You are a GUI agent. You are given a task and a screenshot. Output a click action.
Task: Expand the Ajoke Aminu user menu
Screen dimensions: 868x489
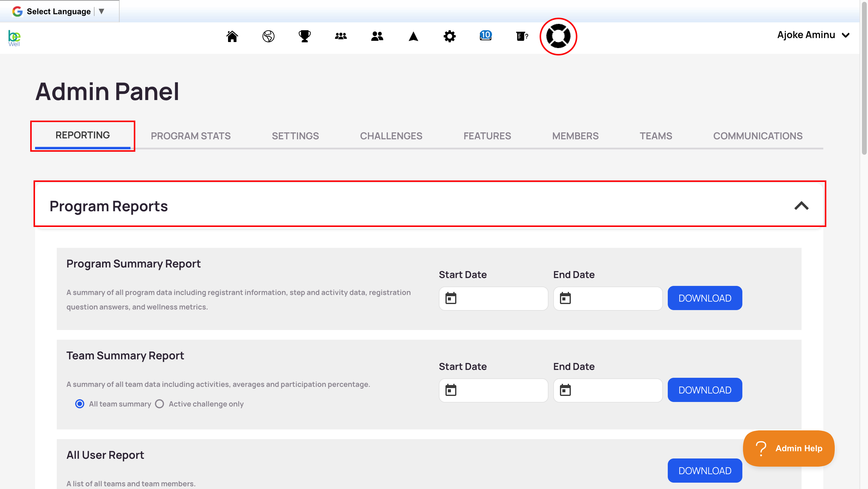[x=813, y=35]
